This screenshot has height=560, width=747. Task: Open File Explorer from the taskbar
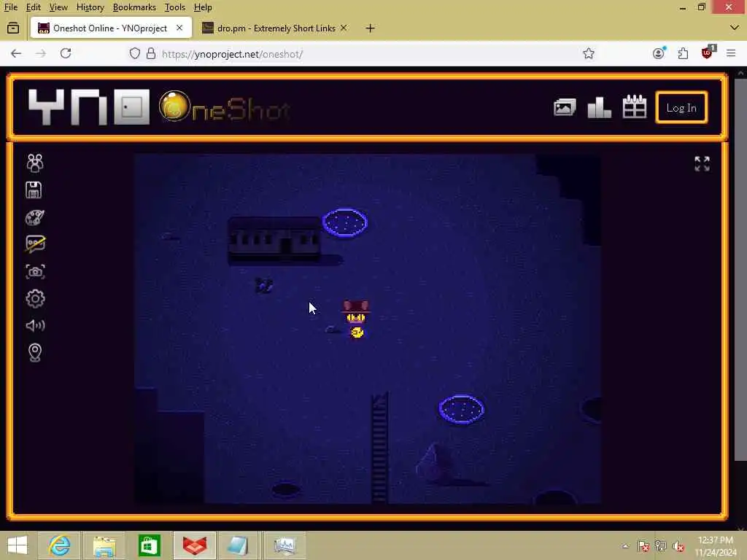coord(104,545)
